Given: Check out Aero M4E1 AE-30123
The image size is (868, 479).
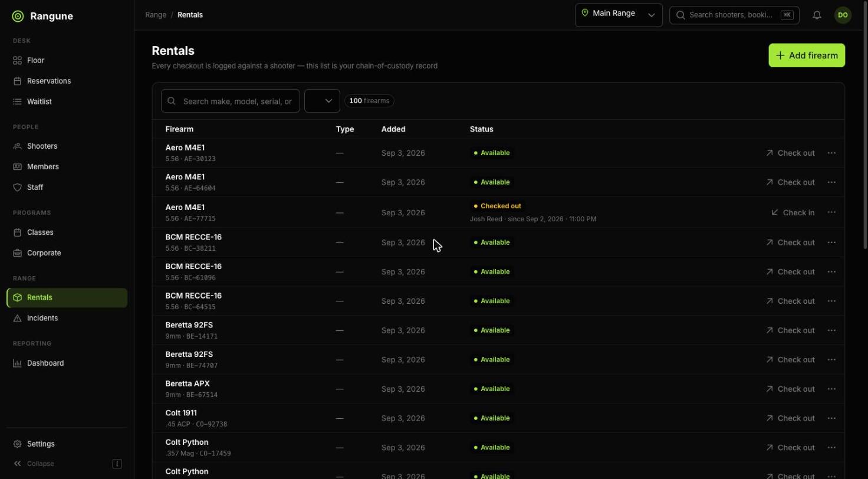Looking at the screenshot, I should point(790,153).
